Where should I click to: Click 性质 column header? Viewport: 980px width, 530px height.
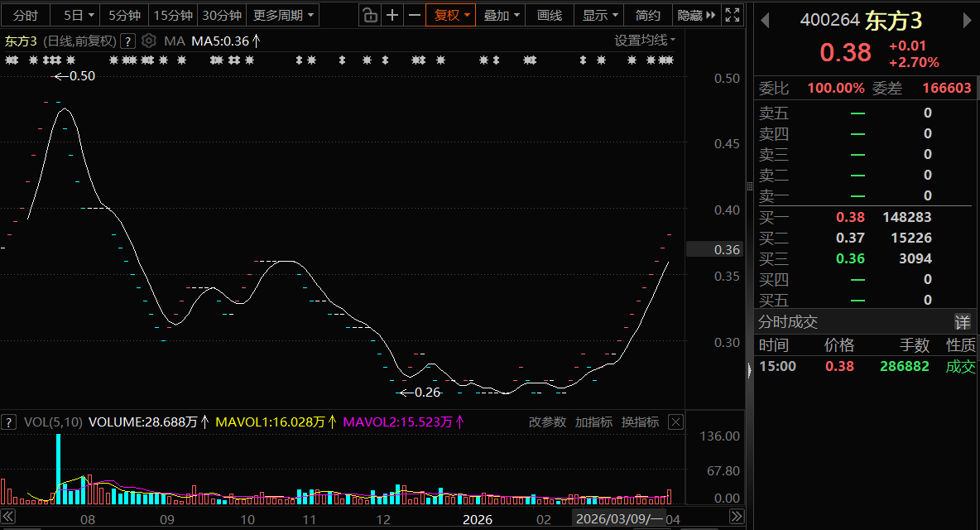tap(960, 345)
